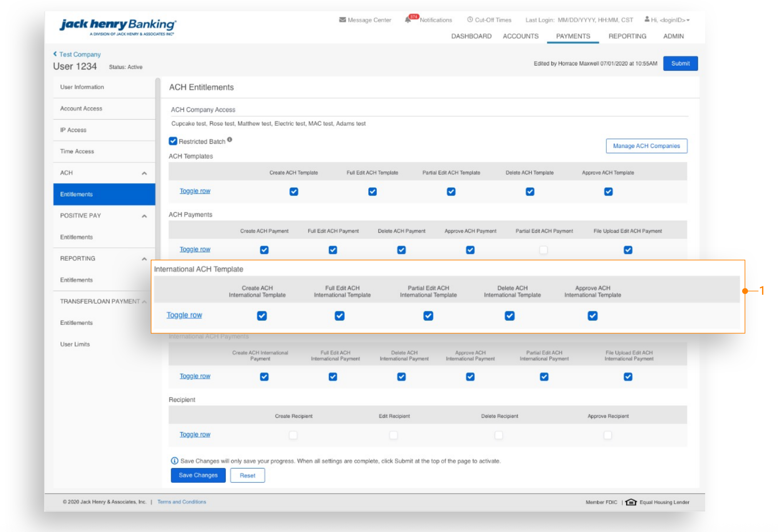Click the Reset button
778x532 pixels.
[247, 475]
